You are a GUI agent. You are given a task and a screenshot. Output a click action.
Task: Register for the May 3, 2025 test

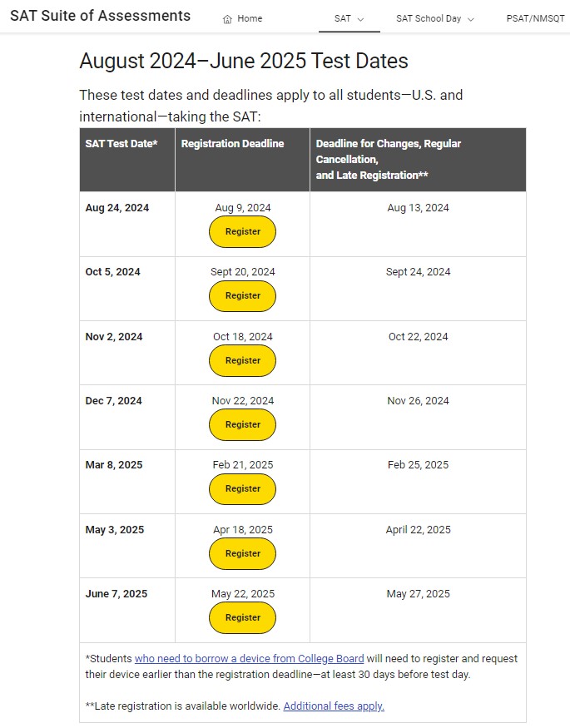(x=242, y=553)
